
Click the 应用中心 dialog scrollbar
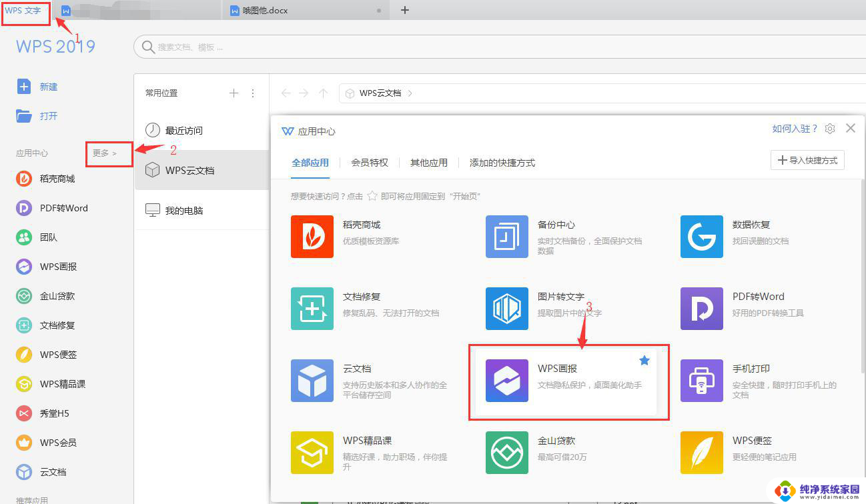tap(861, 277)
